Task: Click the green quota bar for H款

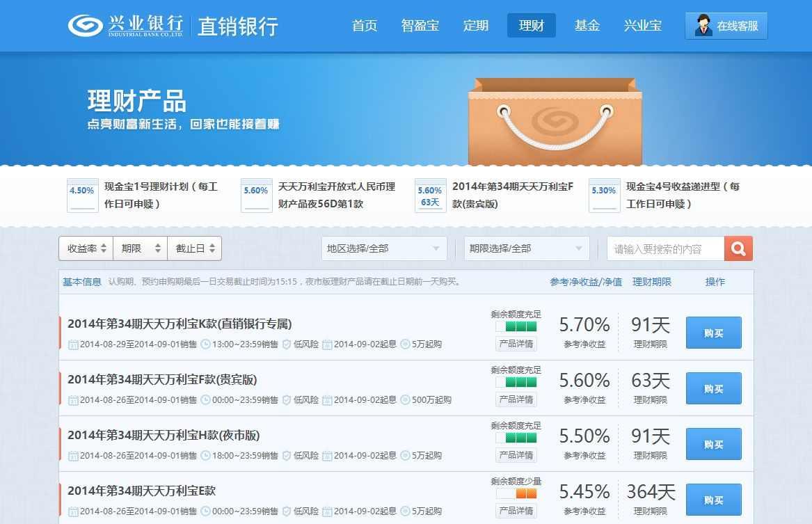Action: pyautogui.click(x=516, y=438)
